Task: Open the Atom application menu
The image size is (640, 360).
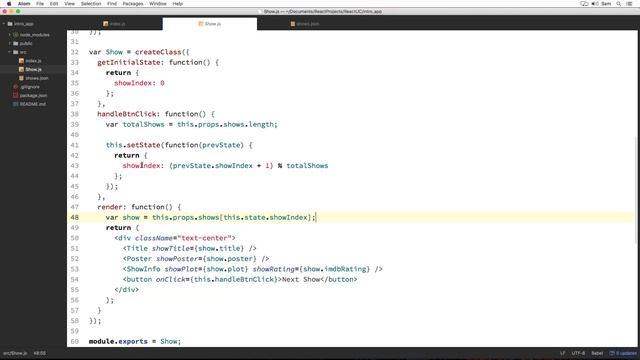Action: 24,4
